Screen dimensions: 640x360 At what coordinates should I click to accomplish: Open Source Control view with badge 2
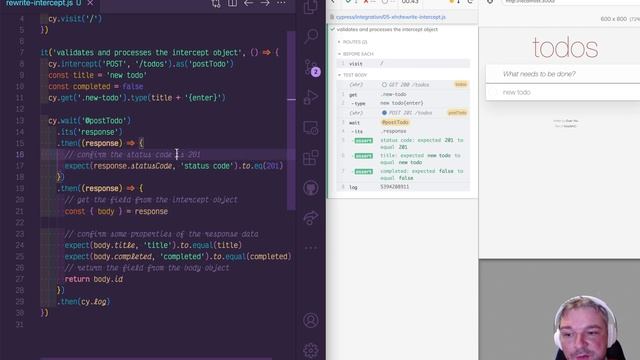tap(311, 67)
